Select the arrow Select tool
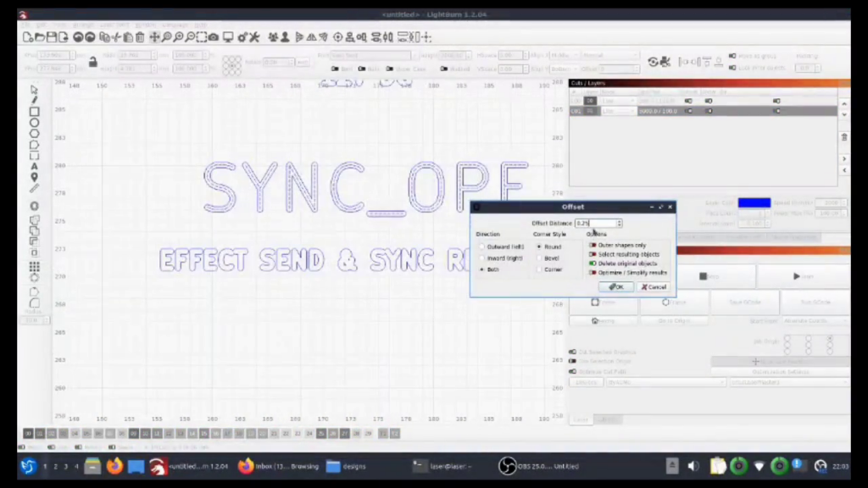The width and height of the screenshot is (868, 488). (34, 90)
